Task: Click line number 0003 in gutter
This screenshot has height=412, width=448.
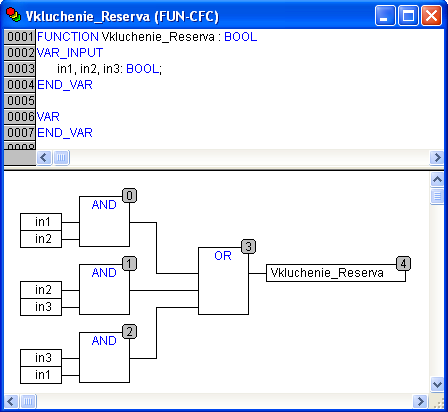Action: pyautogui.click(x=20, y=69)
